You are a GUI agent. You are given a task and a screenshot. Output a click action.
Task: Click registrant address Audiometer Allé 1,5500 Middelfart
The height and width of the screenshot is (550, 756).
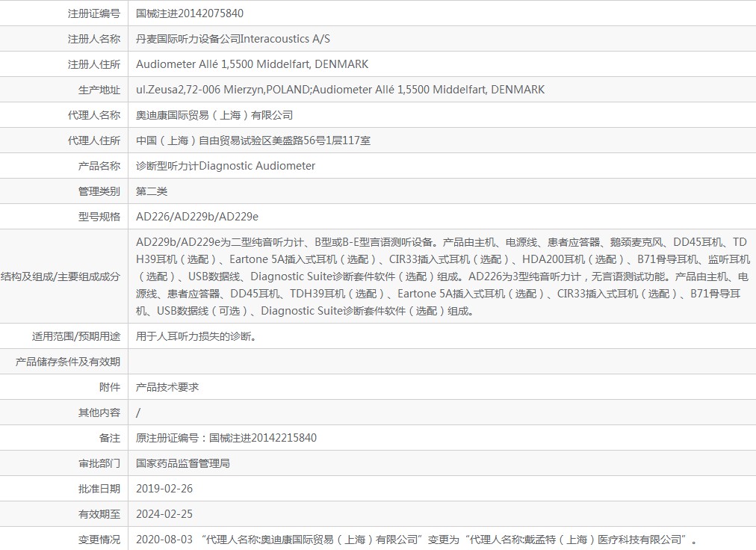tap(252, 64)
